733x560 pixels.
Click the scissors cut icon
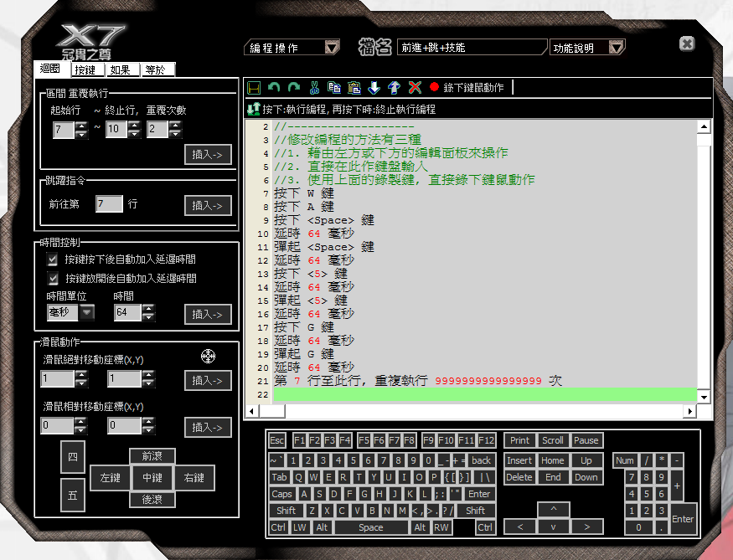click(x=314, y=87)
